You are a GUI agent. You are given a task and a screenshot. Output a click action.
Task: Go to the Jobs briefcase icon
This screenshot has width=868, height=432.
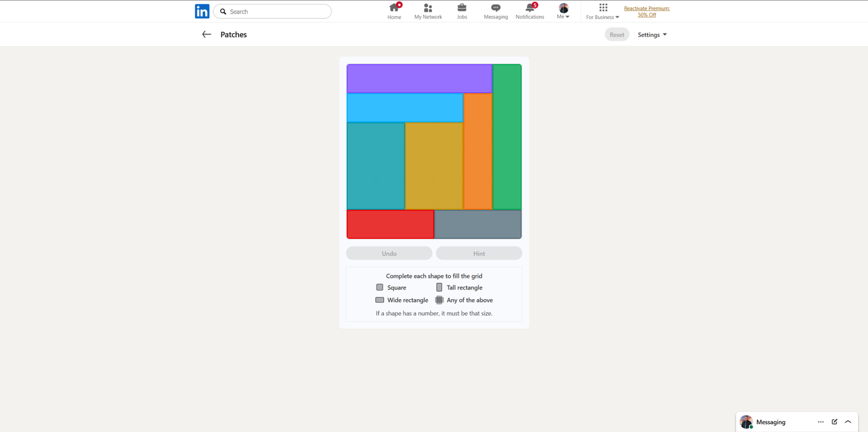(x=462, y=8)
